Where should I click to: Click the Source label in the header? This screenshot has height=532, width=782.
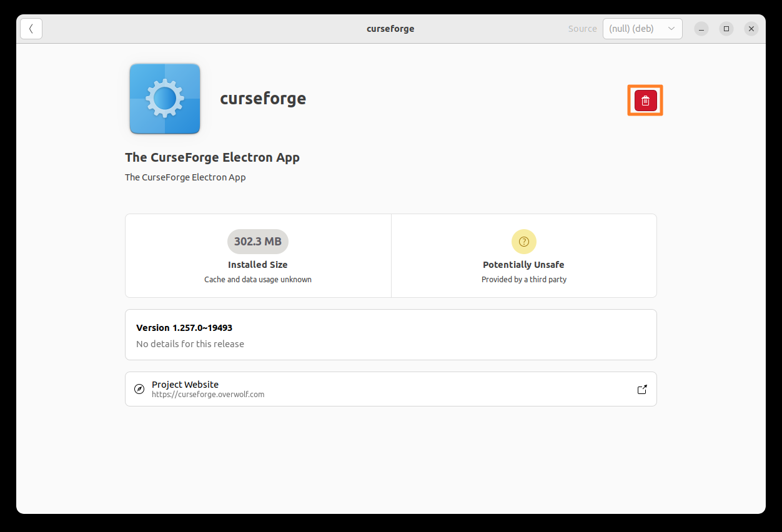pyautogui.click(x=582, y=29)
